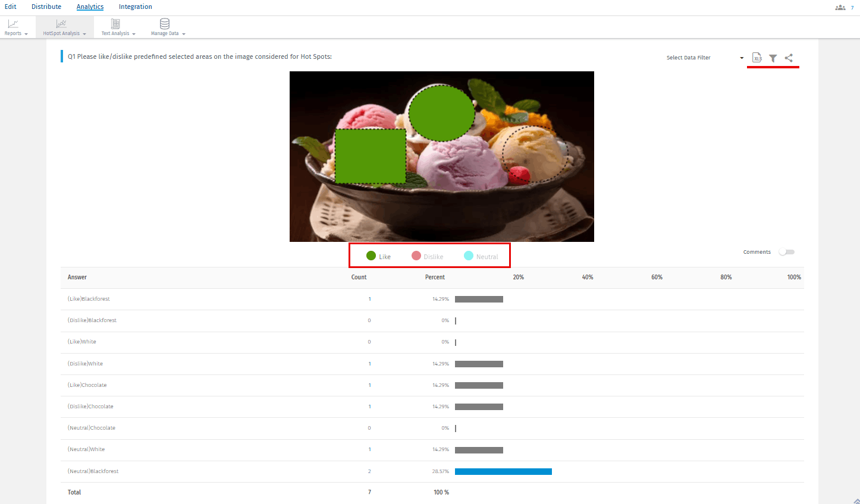Open the Integration menu
Screen dimensions: 860x504
135,7
